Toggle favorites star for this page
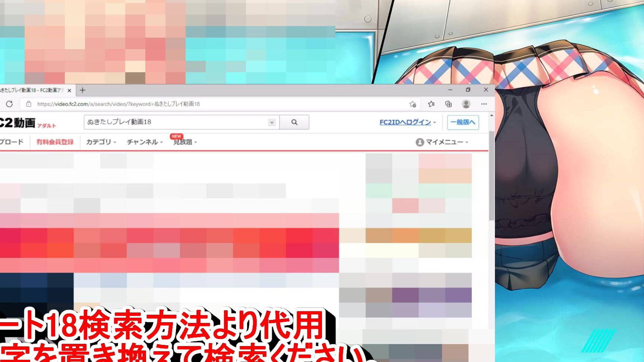644x362 pixels. coord(413,104)
